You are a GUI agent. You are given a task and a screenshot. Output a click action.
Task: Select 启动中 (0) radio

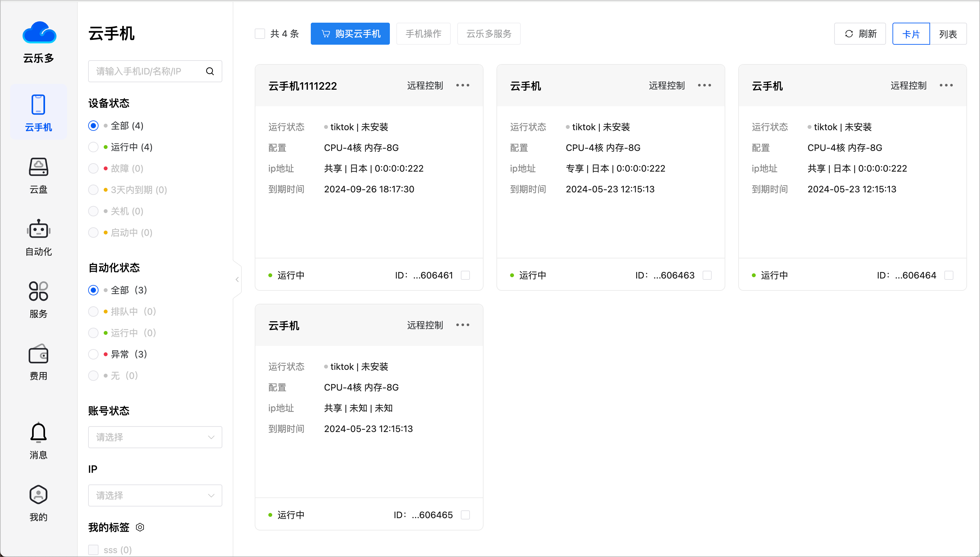pyautogui.click(x=93, y=233)
